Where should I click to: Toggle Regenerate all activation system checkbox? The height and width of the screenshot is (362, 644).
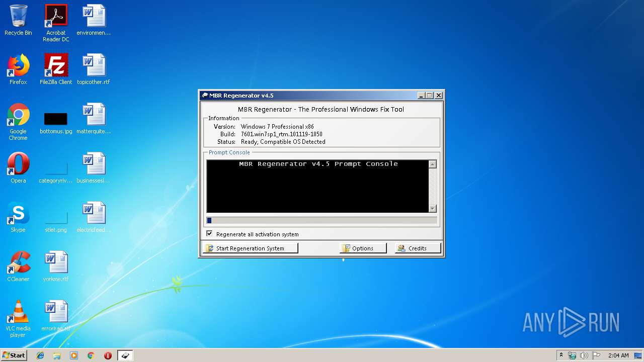[x=209, y=234]
